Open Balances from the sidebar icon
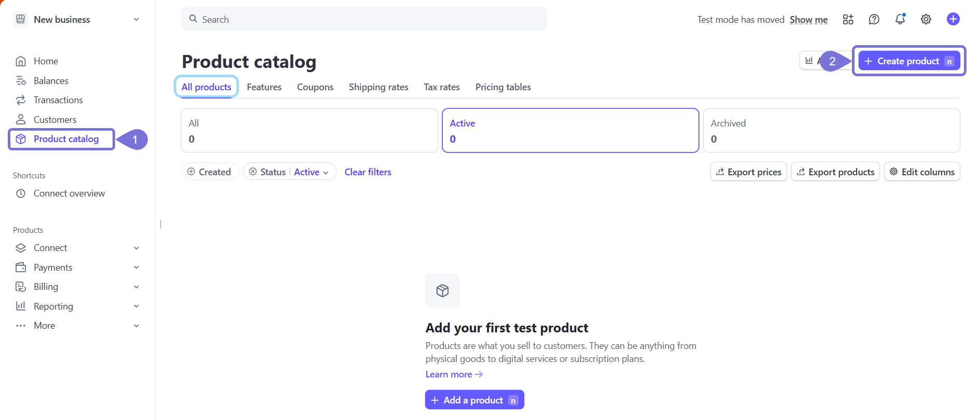This screenshot has width=980, height=420. pos(21,81)
